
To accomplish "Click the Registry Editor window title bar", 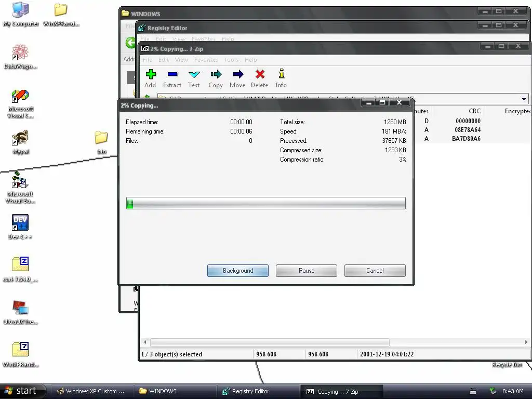I will tap(305, 27).
